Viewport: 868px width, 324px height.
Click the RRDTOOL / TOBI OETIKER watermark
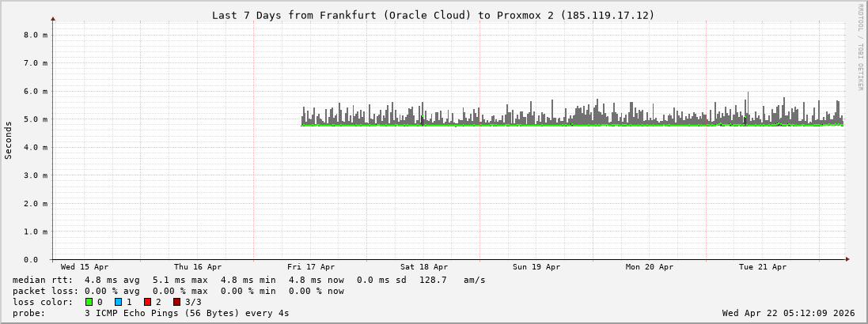point(860,47)
